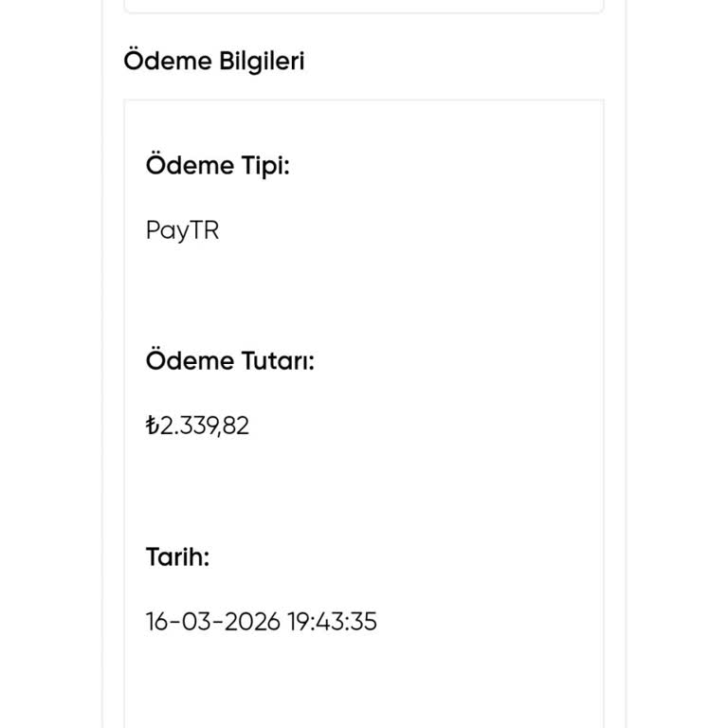Select the "Tarih:" field label
This screenshot has width=728, height=728.
[177, 557]
